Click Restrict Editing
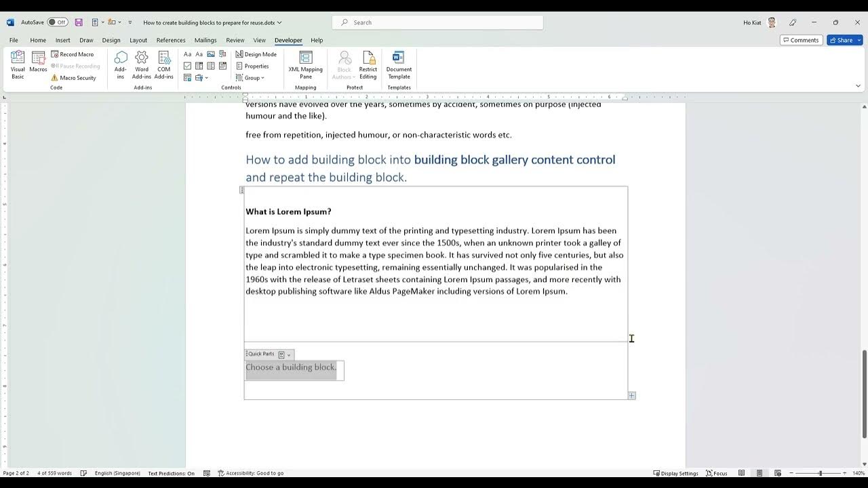The width and height of the screenshot is (868, 488). [x=368, y=65]
